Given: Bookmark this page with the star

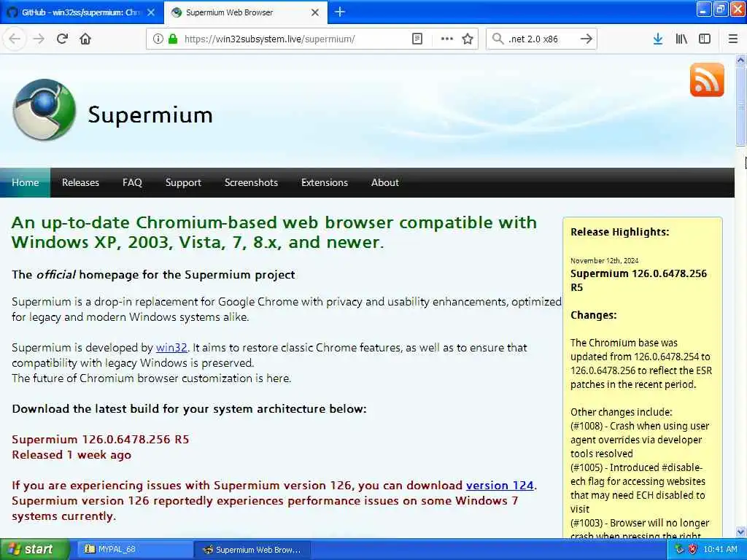Looking at the screenshot, I should point(468,39).
